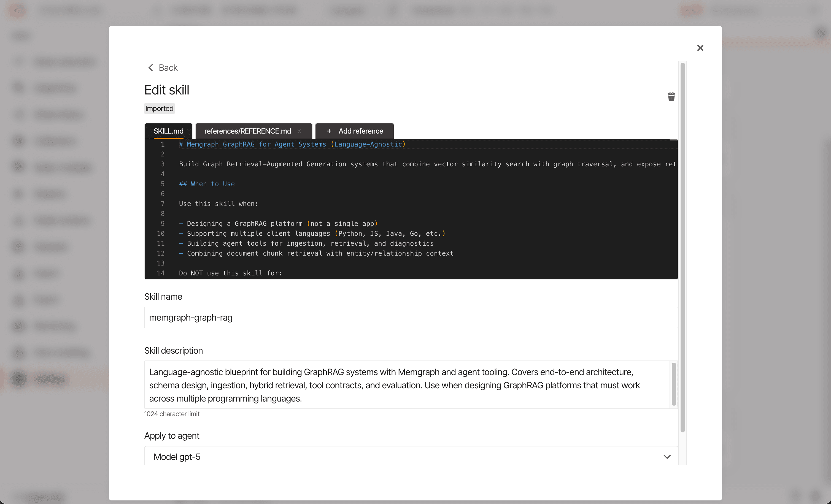Click the Add reference button
831x504 pixels.
coord(354,131)
